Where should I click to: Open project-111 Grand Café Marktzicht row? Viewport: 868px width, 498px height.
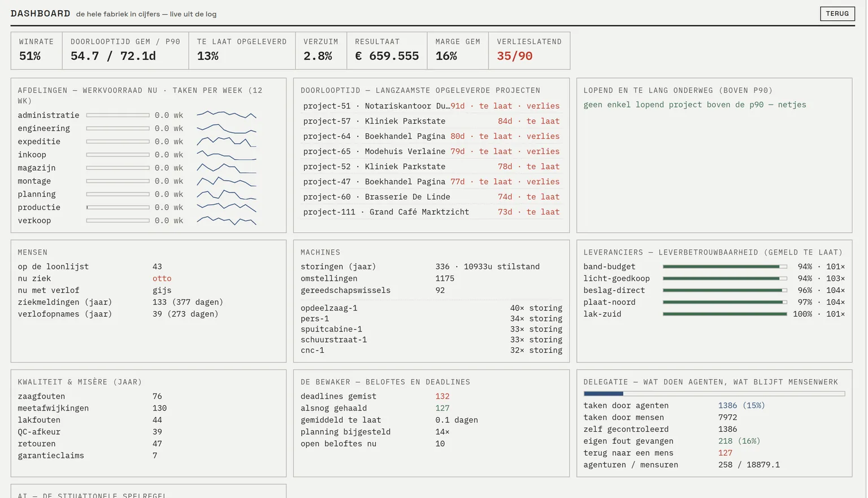point(431,212)
